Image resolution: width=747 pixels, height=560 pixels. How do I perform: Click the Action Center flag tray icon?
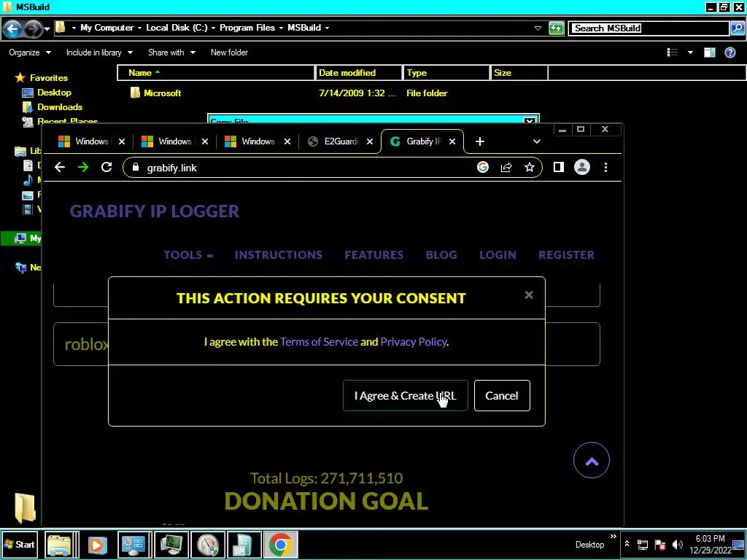659,544
